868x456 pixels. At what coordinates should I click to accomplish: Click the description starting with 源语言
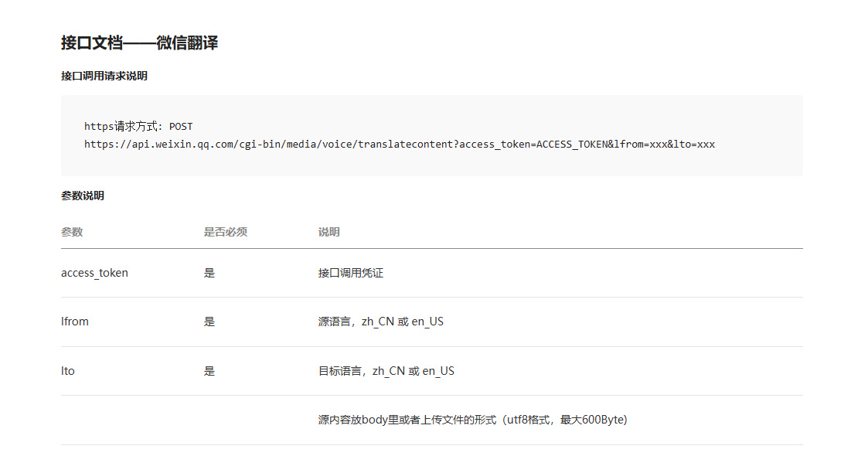click(381, 322)
